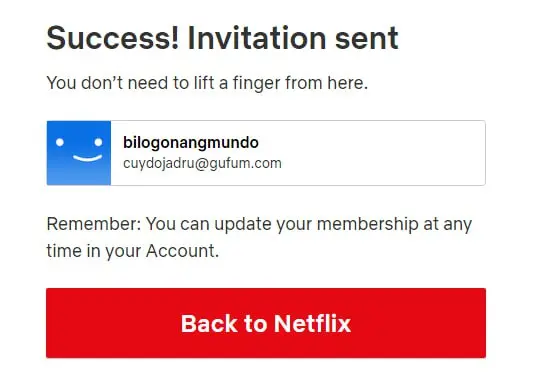Click the Remember membership reminder paragraph

point(259,237)
